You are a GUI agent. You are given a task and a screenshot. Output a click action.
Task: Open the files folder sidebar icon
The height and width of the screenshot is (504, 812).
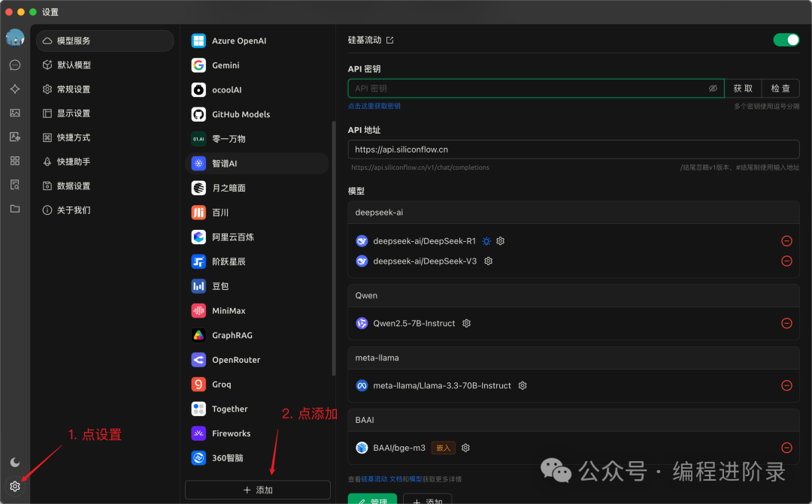15,209
